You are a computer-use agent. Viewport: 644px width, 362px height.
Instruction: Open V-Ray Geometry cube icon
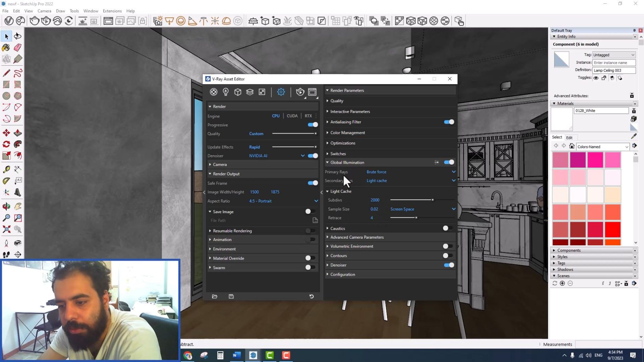pyautogui.click(x=238, y=92)
